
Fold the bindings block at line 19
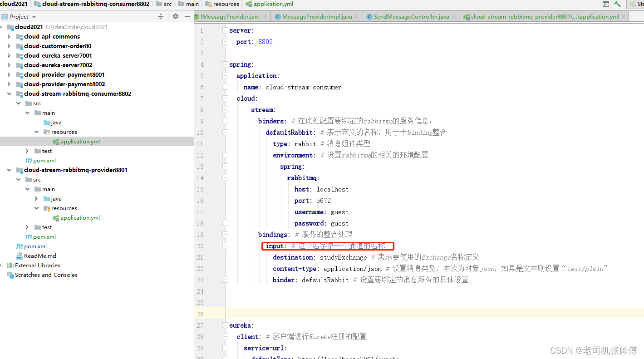pos(225,235)
